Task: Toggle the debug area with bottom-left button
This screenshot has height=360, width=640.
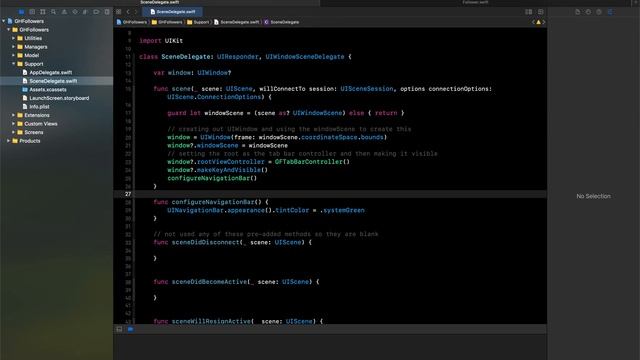Action: 119,329
